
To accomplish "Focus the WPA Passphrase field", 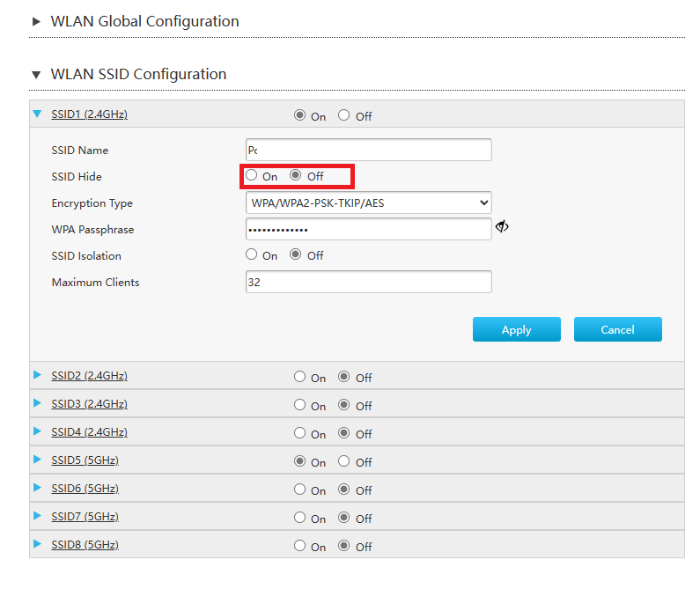I will click(x=369, y=230).
